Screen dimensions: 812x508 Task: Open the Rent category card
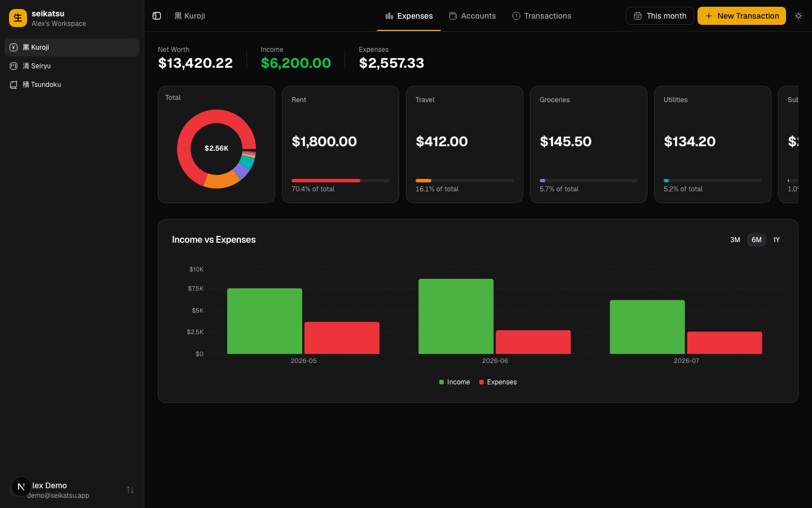tap(341, 144)
